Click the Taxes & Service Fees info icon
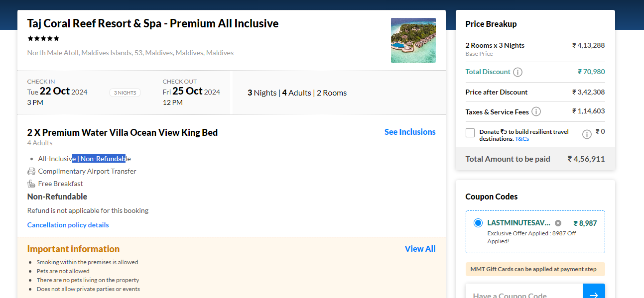Screen dimensions: 644x298 point(536,112)
